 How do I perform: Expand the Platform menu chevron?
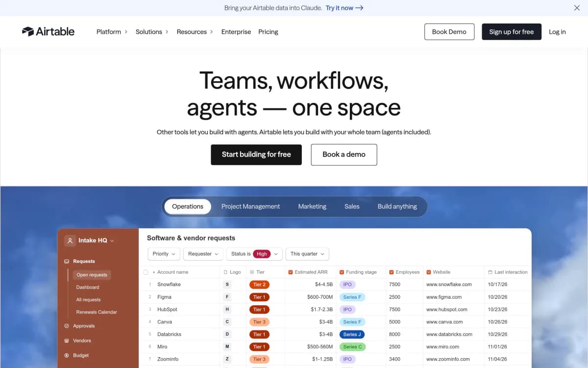tap(126, 32)
